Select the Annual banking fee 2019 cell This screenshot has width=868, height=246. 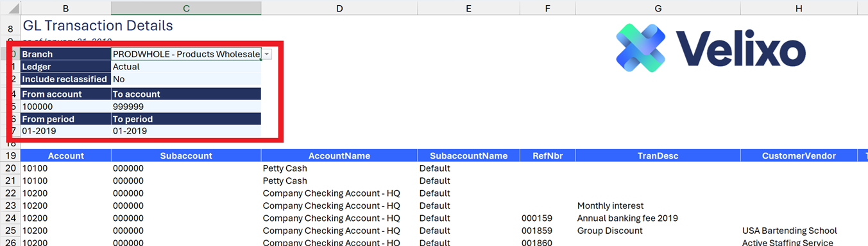click(658, 218)
